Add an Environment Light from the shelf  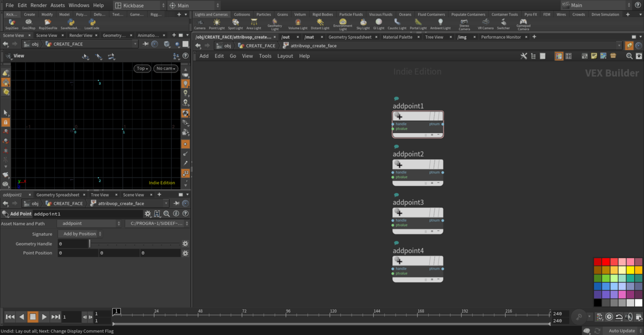click(343, 25)
